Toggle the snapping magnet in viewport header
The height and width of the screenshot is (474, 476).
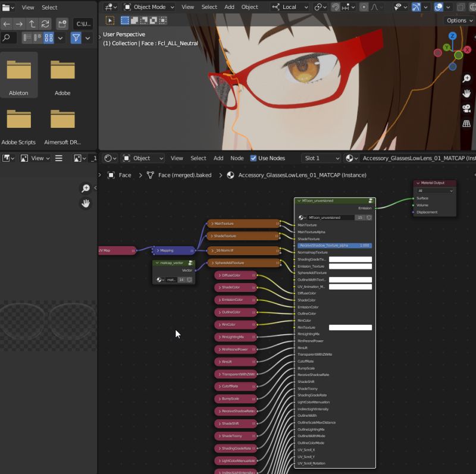point(336,7)
